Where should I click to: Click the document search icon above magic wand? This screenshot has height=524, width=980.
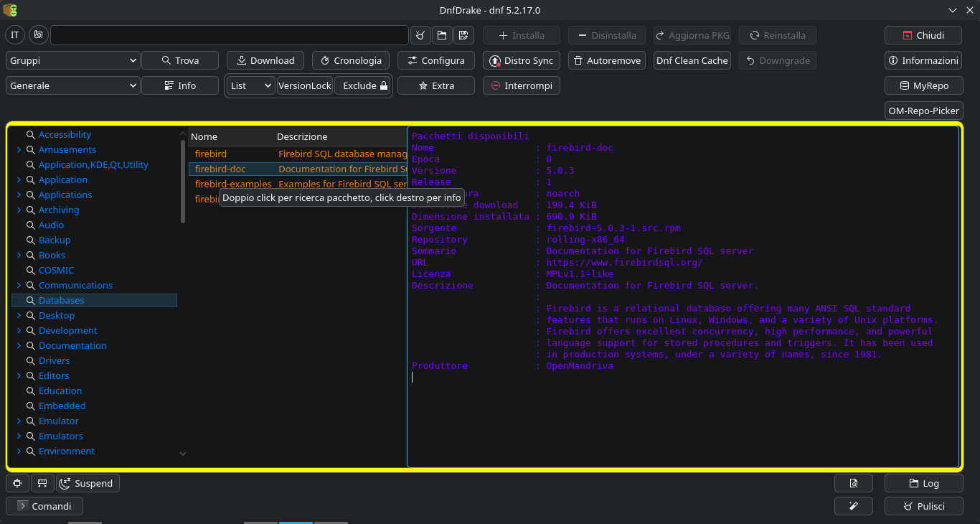click(x=853, y=483)
